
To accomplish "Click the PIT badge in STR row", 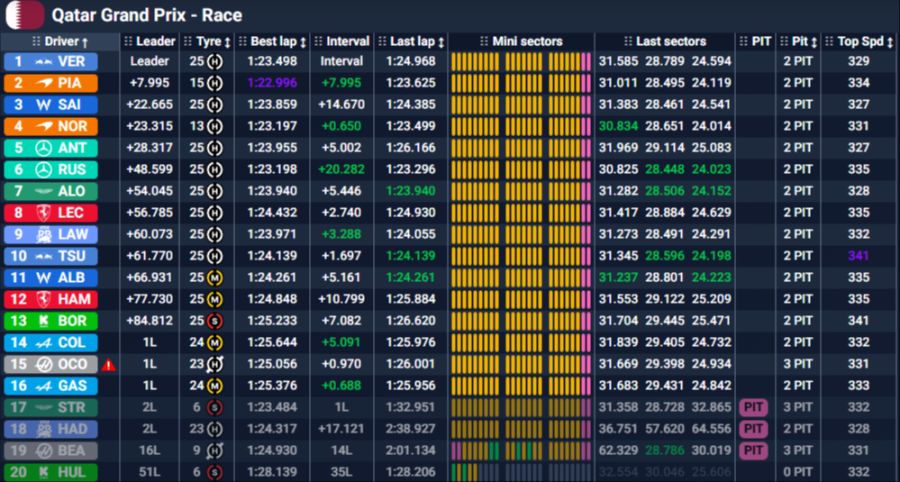I will click(754, 407).
